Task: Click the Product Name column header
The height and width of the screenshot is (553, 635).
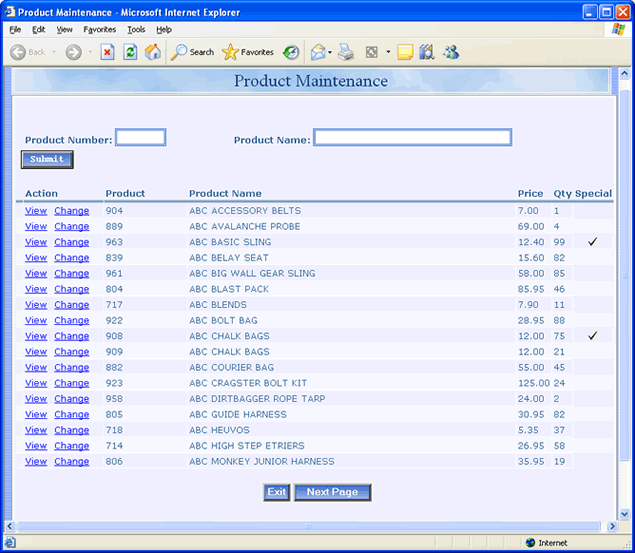Action: point(225,194)
